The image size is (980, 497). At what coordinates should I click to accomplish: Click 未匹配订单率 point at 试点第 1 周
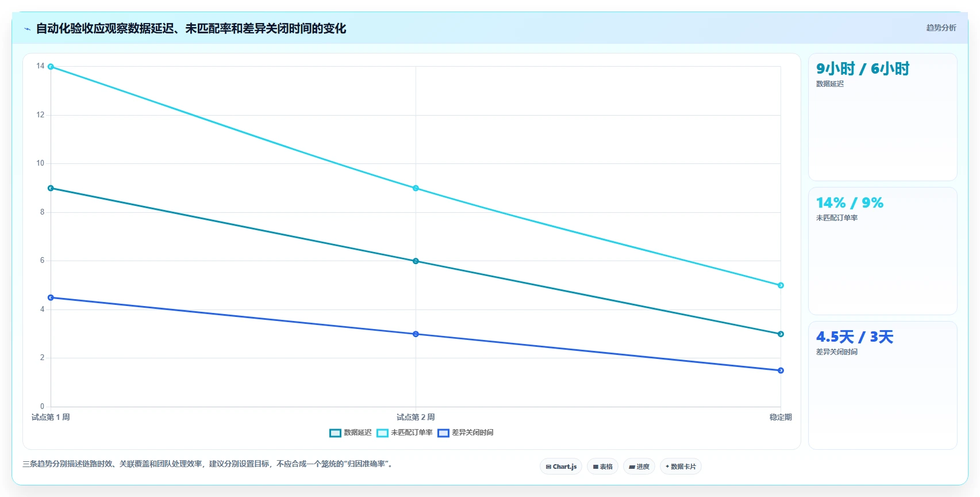[51, 67]
